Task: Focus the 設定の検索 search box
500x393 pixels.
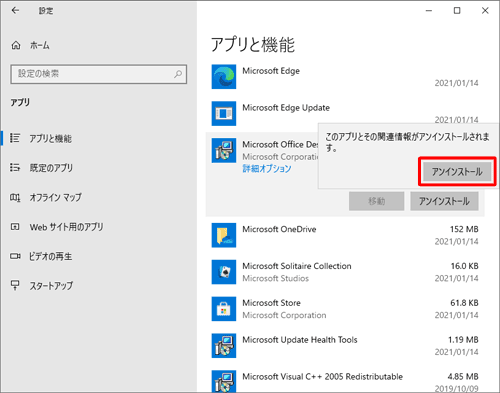Action: tap(98, 74)
